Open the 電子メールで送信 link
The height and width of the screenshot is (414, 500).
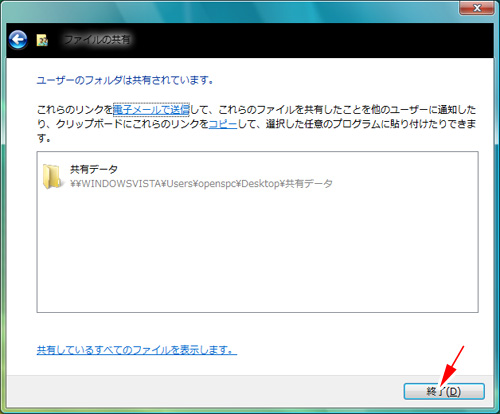click(151, 109)
